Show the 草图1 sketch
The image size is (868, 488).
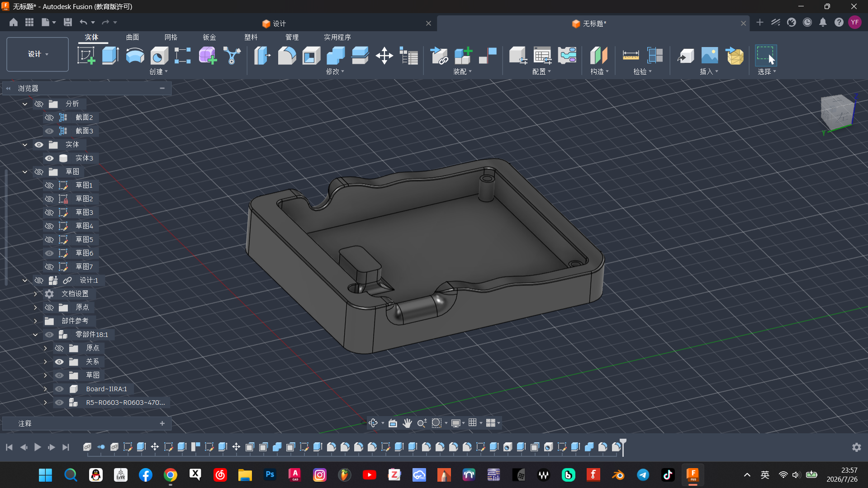(49, 185)
